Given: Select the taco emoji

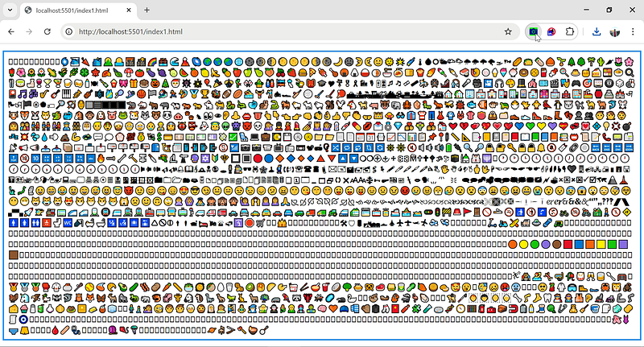Looking at the screenshot, I should click(527, 62).
